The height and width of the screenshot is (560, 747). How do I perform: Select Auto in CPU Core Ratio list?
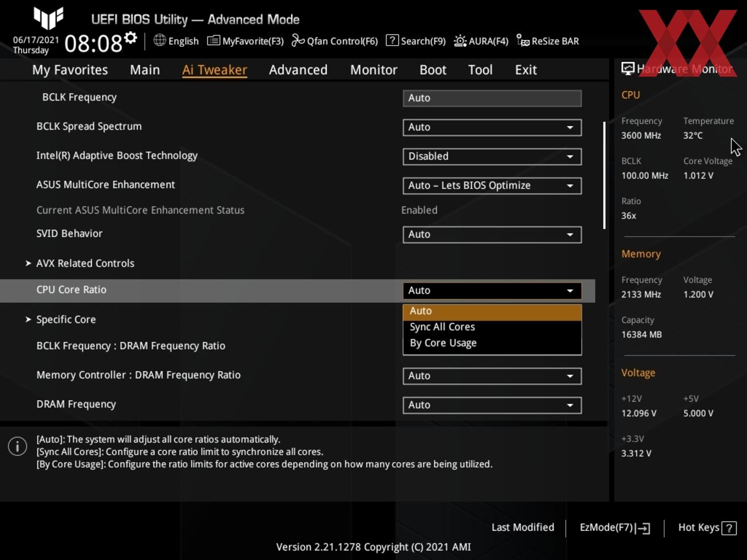pyautogui.click(x=492, y=311)
